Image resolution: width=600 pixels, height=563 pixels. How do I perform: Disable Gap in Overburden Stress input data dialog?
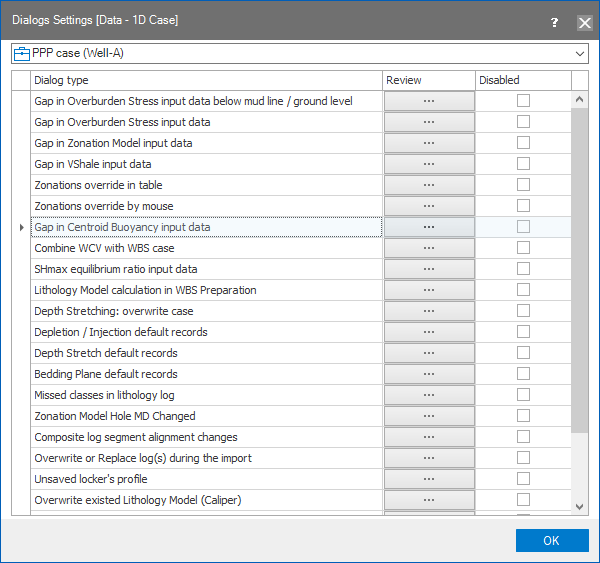tap(523, 122)
